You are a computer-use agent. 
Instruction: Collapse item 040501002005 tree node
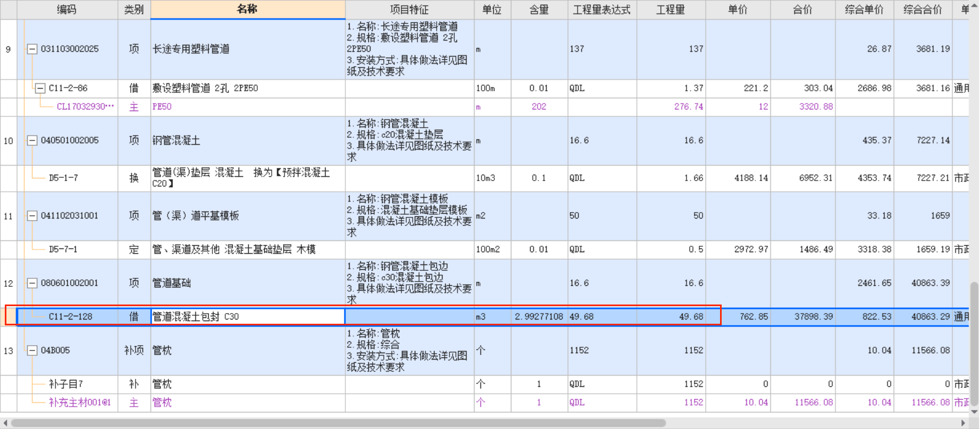pos(32,141)
